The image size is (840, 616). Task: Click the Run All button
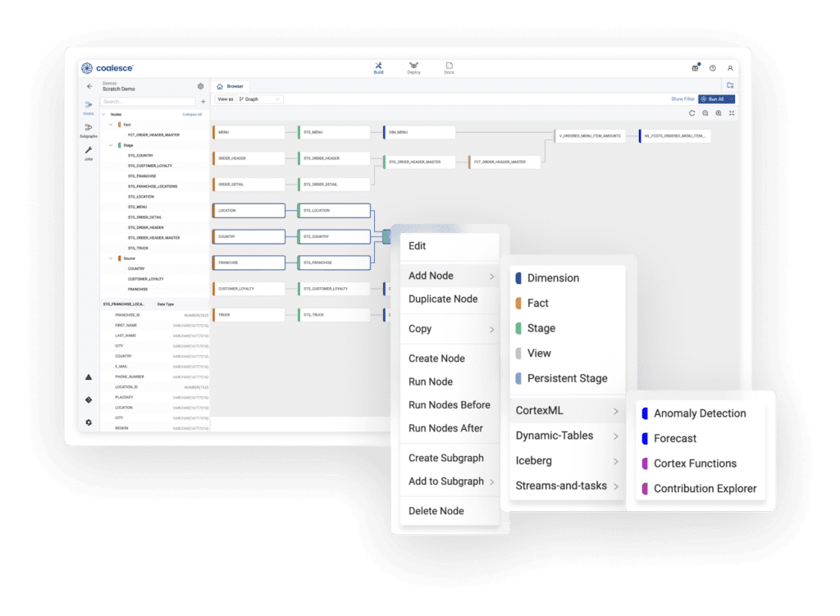[712, 99]
